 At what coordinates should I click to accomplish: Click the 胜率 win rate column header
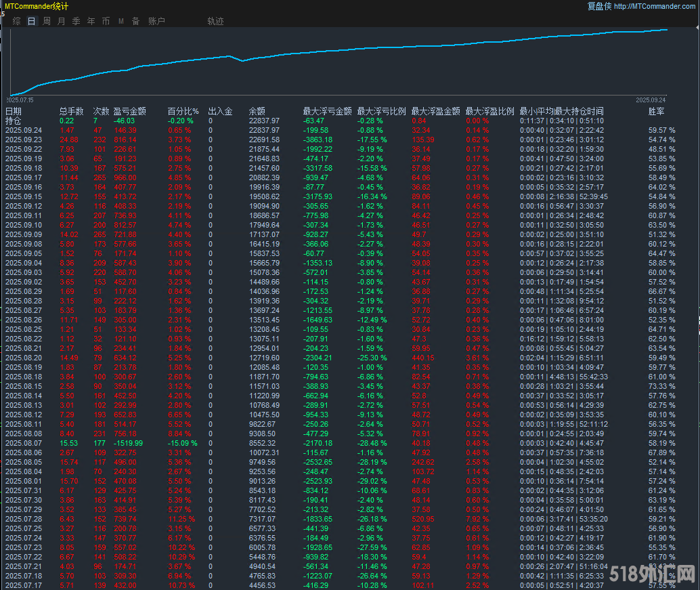pyautogui.click(x=656, y=111)
